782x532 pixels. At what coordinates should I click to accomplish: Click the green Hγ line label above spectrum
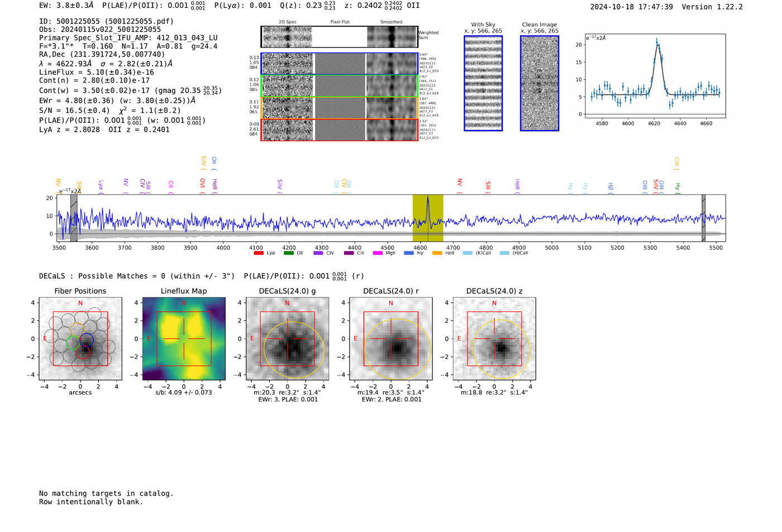click(678, 188)
